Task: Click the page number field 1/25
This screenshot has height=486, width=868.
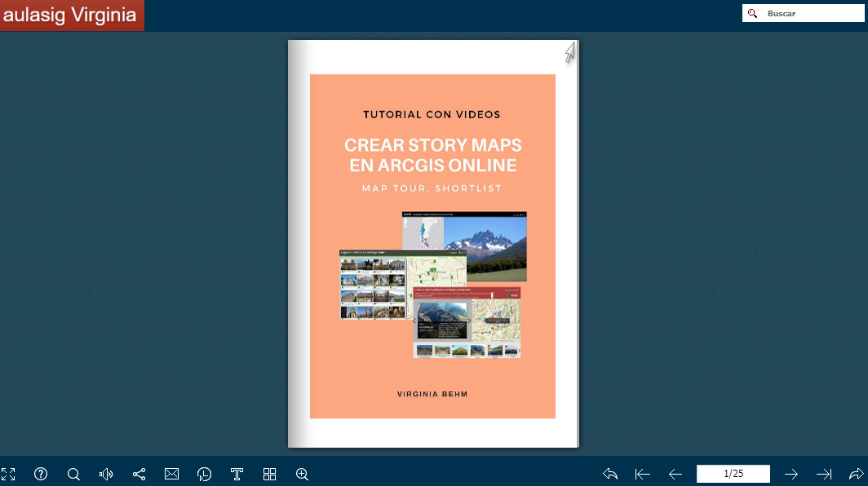Action: (x=733, y=474)
